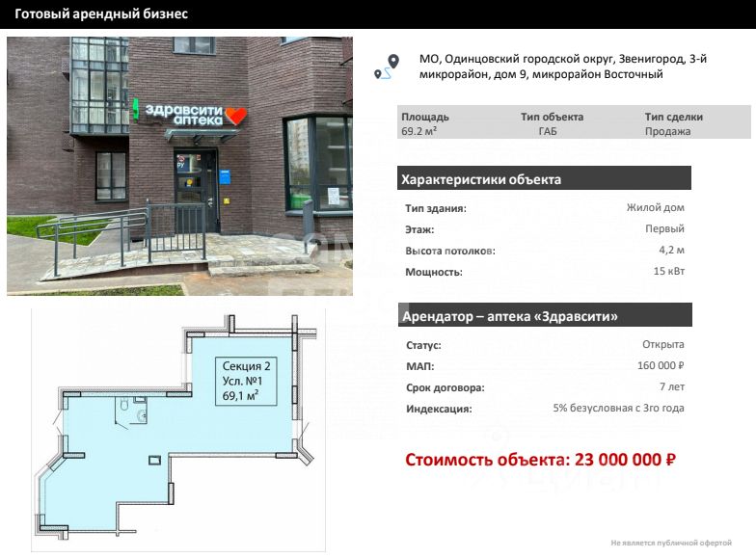Click the 'Срок договора:' label
This screenshot has height=558, width=756.
(x=445, y=387)
